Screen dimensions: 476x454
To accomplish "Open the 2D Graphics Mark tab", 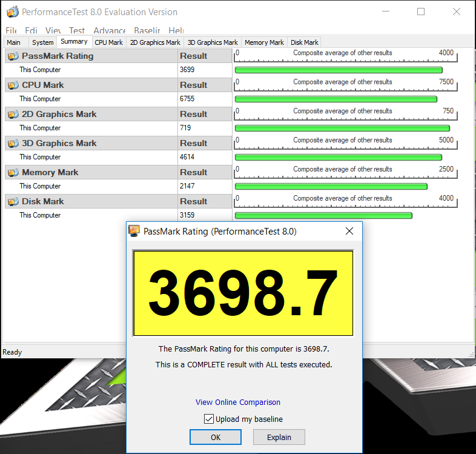I will tap(155, 42).
